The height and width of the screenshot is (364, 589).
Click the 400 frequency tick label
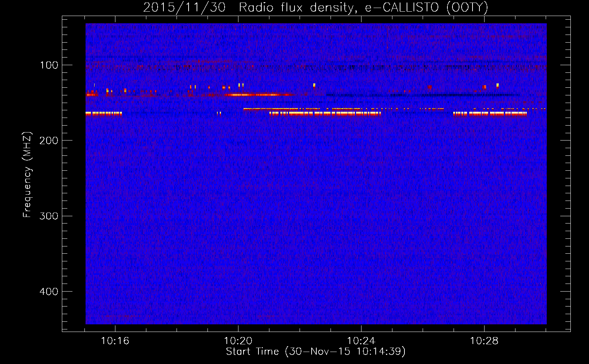pyautogui.click(x=49, y=292)
